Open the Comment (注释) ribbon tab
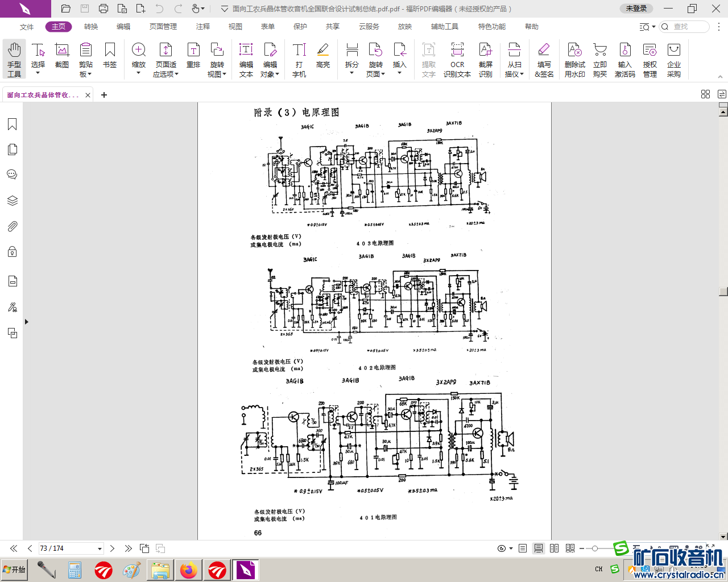The height and width of the screenshot is (582, 728). pos(203,27)
